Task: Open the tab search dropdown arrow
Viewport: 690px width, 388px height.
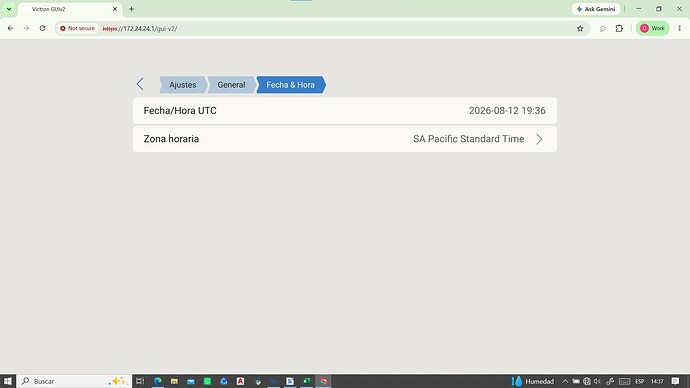Action: pos(9,9)
